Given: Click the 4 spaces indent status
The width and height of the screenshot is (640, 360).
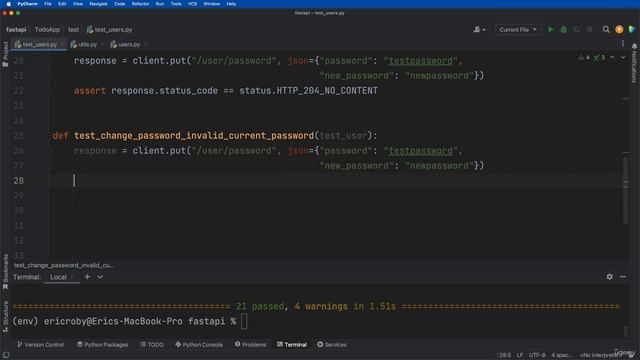Looking at the screenshot, I should tap(562, 355).
